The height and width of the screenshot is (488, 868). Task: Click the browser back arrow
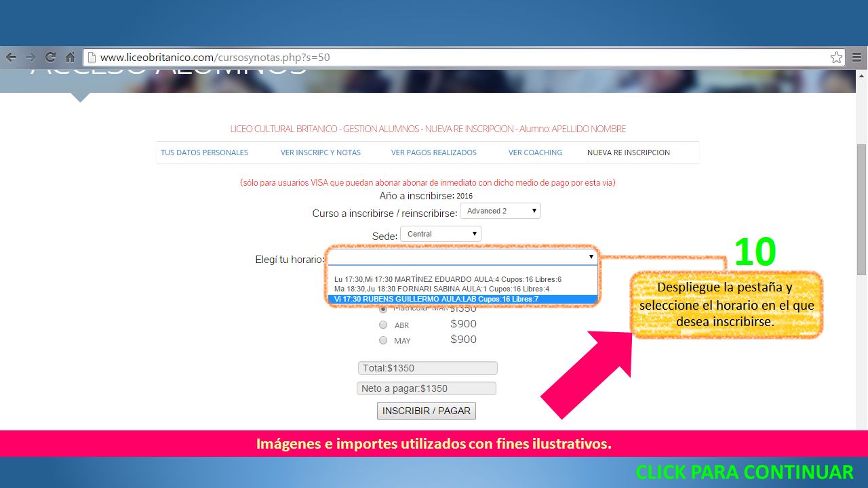11,58
